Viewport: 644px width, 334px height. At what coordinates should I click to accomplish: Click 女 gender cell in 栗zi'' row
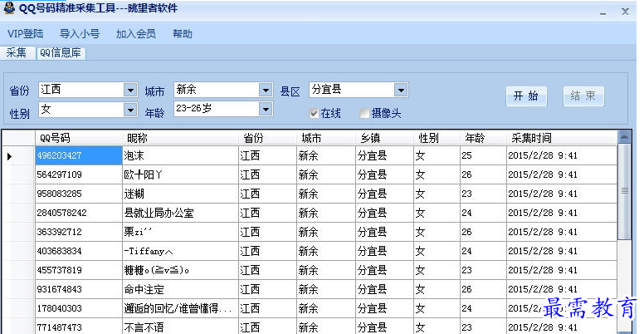tap(437, 232)
